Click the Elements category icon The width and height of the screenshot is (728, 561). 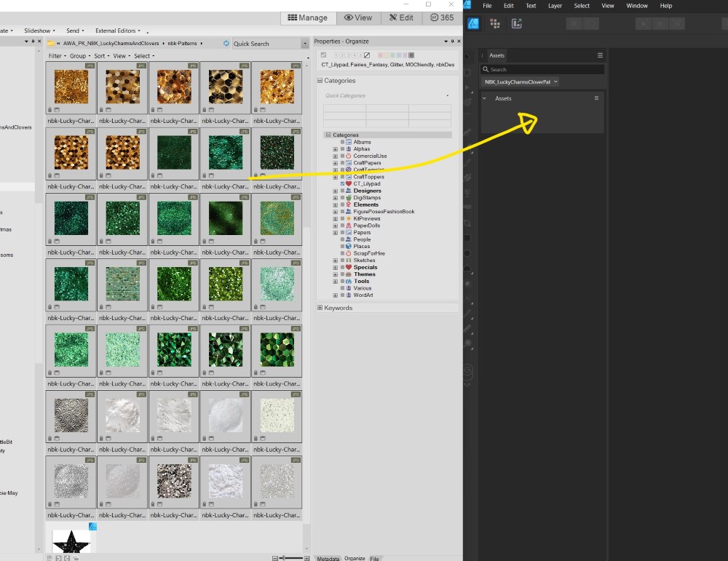pos(349,204)
